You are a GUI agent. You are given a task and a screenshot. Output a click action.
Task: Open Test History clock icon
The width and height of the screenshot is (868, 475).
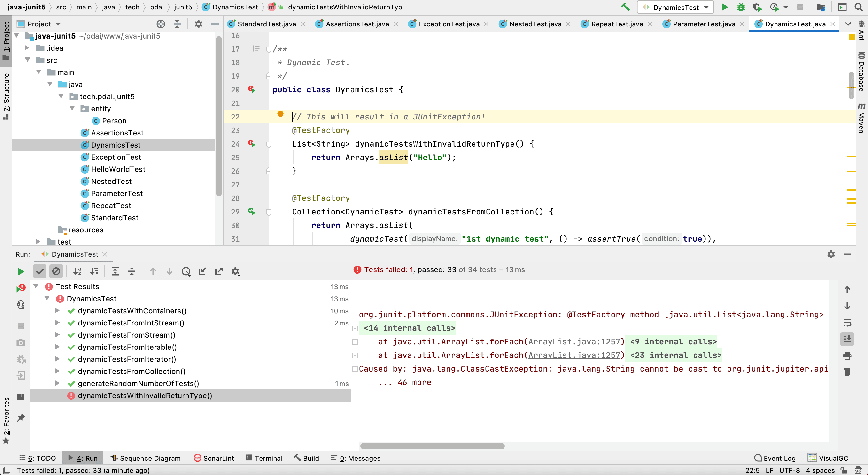click(x=186, y=271)
